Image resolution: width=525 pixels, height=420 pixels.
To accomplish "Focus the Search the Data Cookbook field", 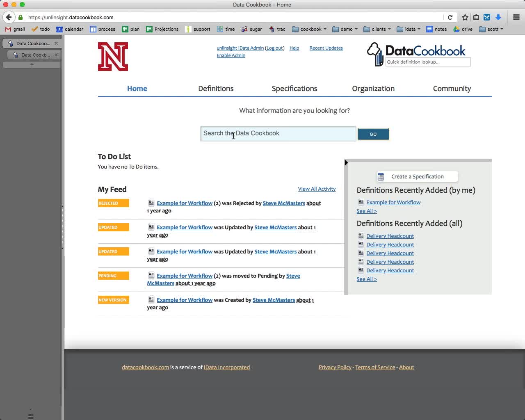I will [x=278, y=134].
